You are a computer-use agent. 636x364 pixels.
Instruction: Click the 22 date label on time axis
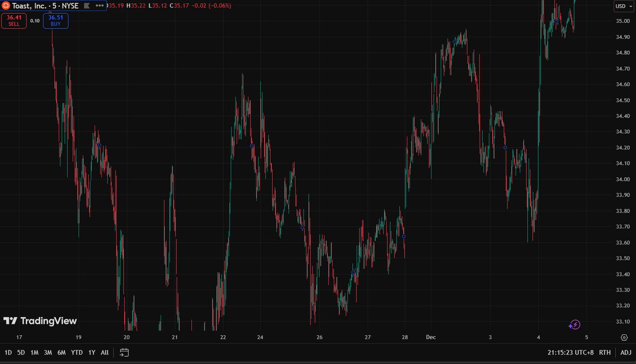click(223, 338)
